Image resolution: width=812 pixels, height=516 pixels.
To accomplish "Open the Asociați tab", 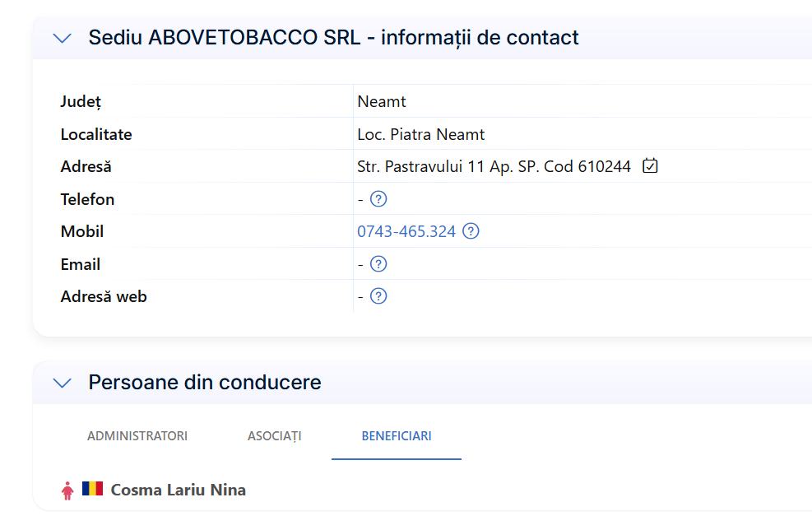I will tap(275, 436).
